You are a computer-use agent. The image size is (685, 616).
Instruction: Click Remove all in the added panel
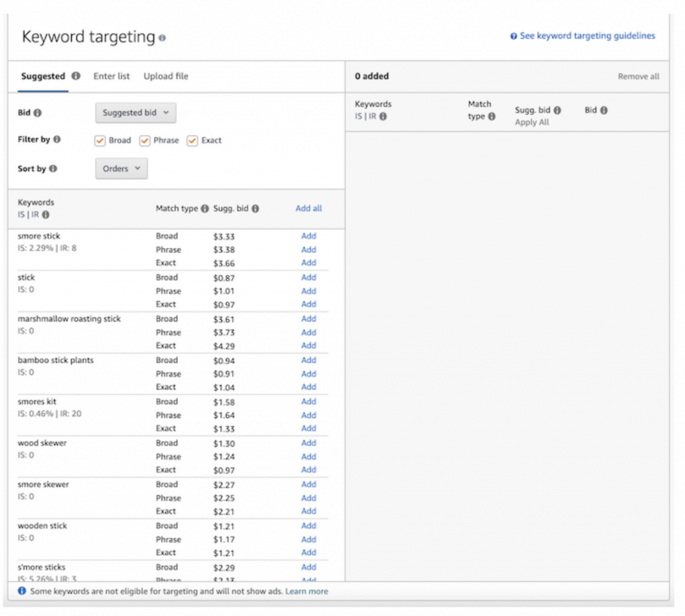click(x=638, y=76)
